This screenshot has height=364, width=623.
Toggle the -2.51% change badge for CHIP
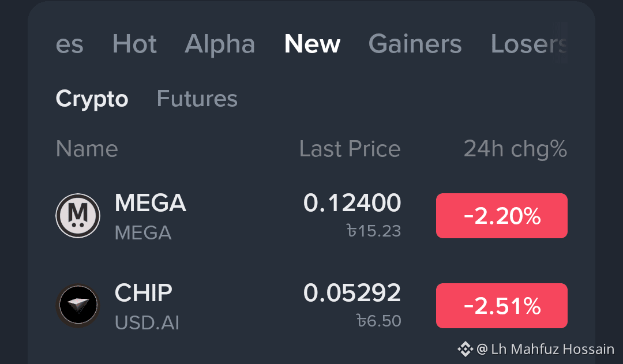click(502, 306)
